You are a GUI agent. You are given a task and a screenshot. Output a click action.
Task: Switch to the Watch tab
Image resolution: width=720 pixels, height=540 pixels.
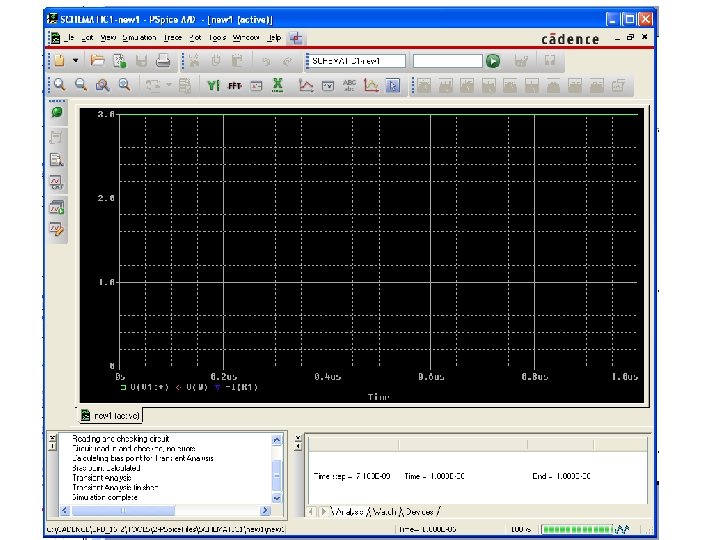pos(383,512)
